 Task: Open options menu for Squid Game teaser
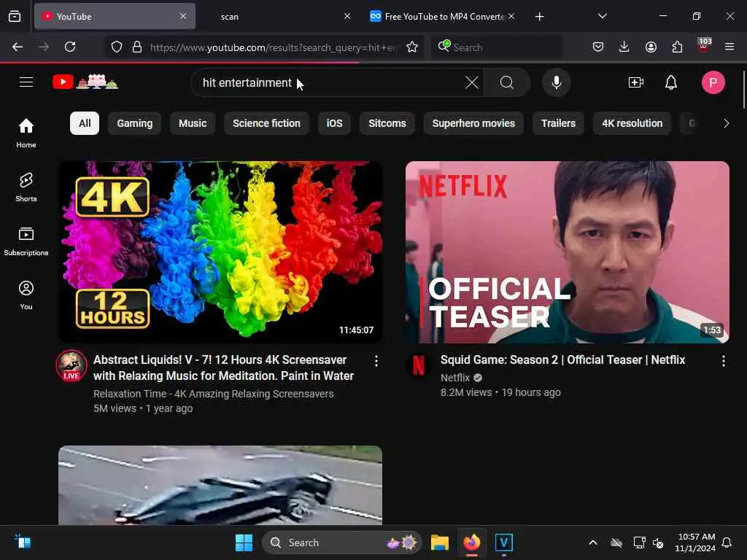723,361
